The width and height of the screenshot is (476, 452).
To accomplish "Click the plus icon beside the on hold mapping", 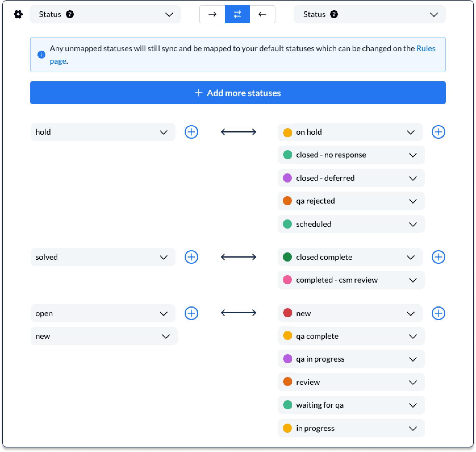I will (x=438, y=132).
